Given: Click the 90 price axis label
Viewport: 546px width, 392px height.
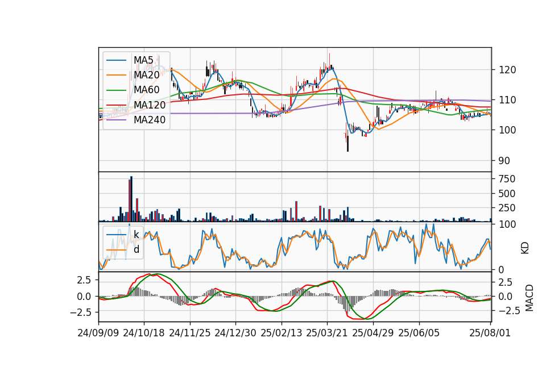Looking at the screenshot, I should pyautogui.click(x=504, y=161).
